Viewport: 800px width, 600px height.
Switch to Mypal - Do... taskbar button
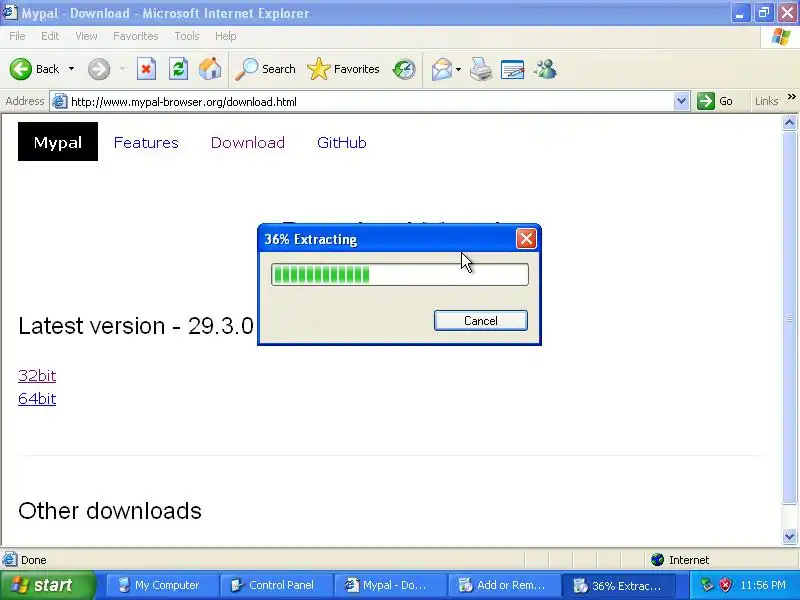390,585
